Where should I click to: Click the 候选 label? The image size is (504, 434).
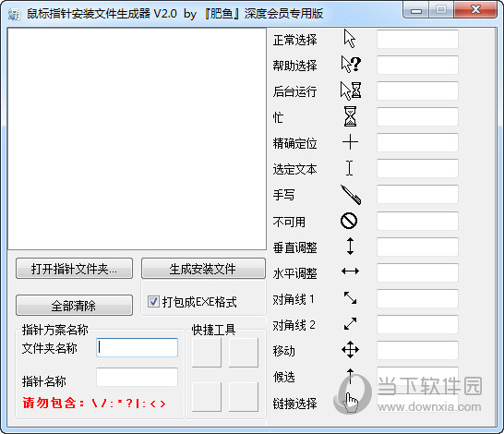click(283, 377)
